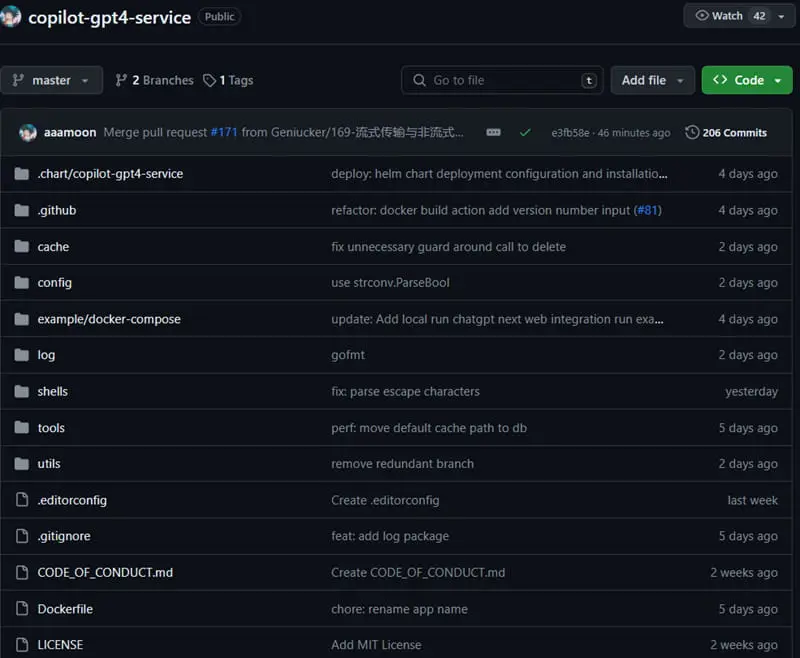Click the tag icon beside 1 Tags
Screen dimensions: 800x658
click(209, 80)
